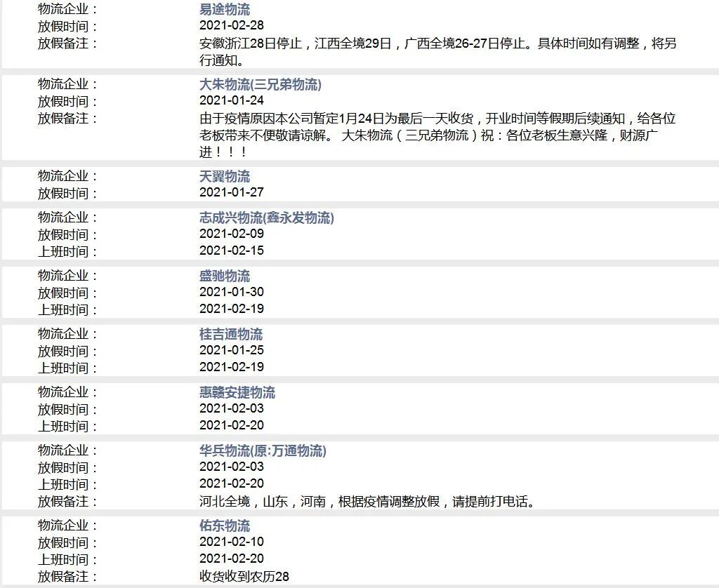Screen dimensions: 719x588
Task: Click the 惠赣安捷物流 hyperlink
Action: click(236, 392)
